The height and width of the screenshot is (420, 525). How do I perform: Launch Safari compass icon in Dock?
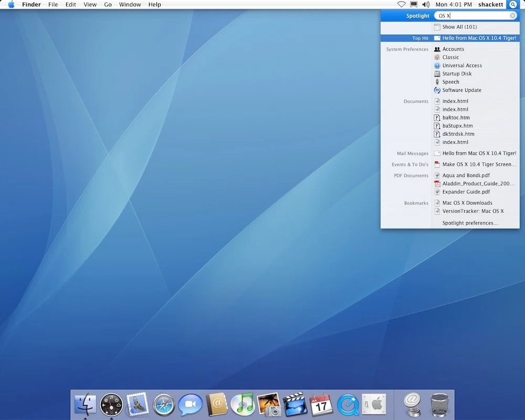(164, 405)
